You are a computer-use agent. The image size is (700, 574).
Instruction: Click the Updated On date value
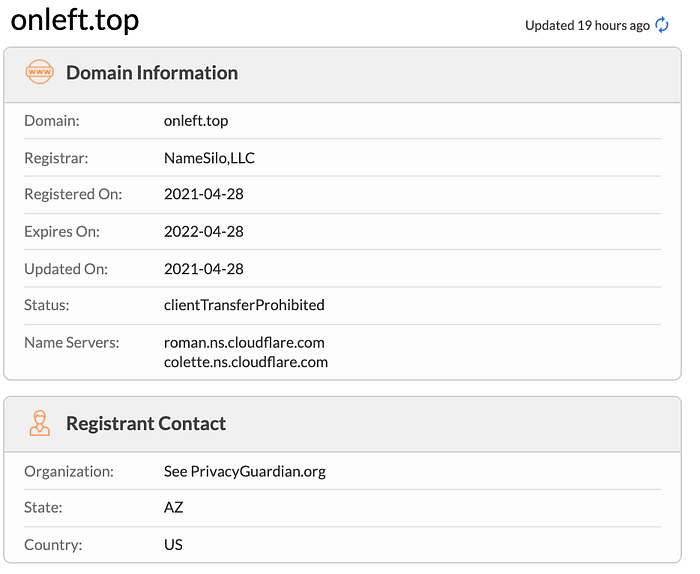pyautogui.click(x=204, y=268)
